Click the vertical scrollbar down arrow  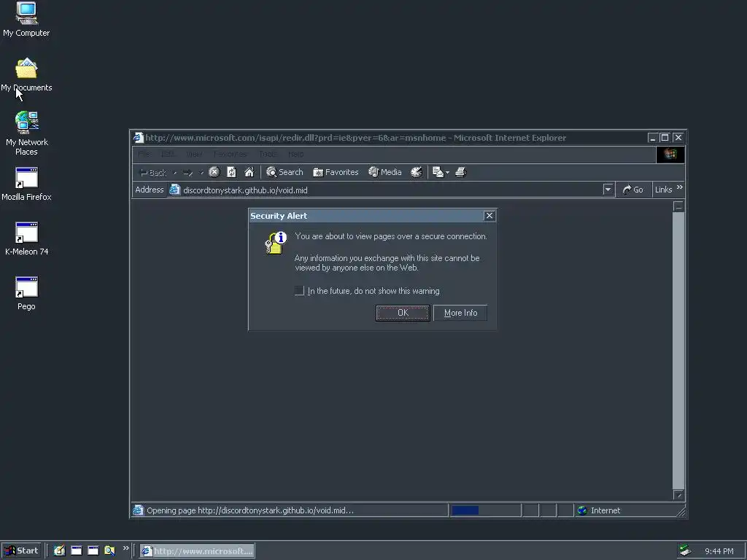(678, 495)
